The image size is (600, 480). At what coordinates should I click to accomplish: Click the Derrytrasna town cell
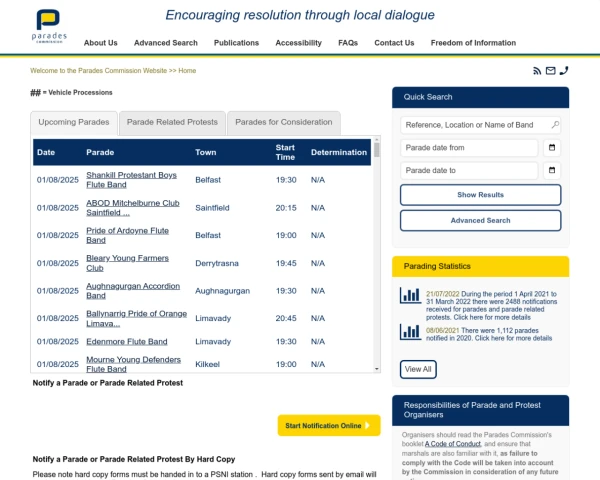click(217, 263)
